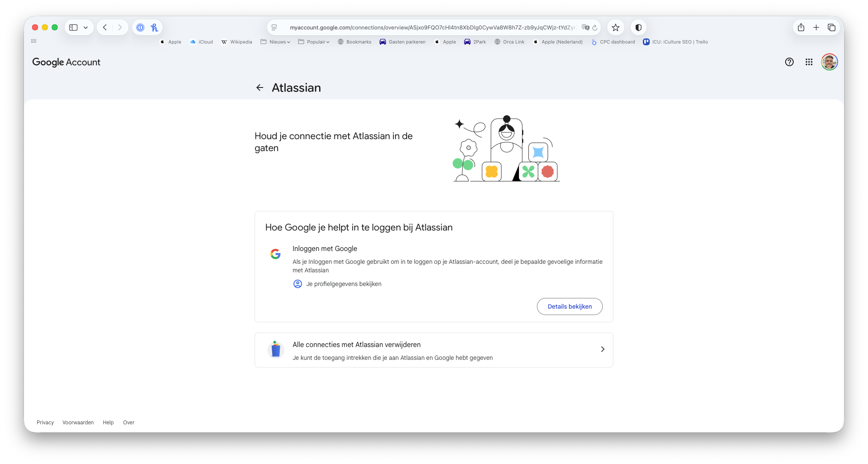Screen dimensions: 868x464
Task: Click the privacy shield icon
Action: click(638, 27)
